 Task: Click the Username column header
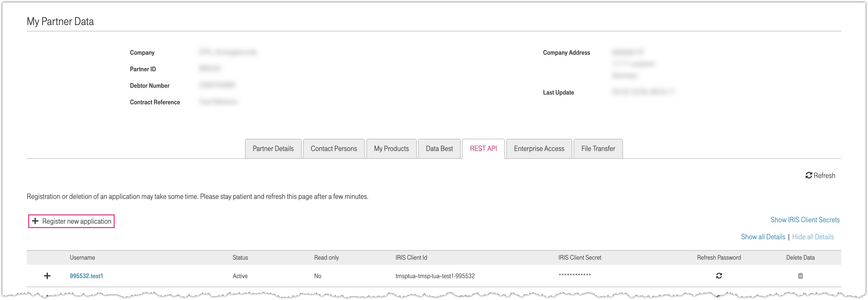coord(82,257)
